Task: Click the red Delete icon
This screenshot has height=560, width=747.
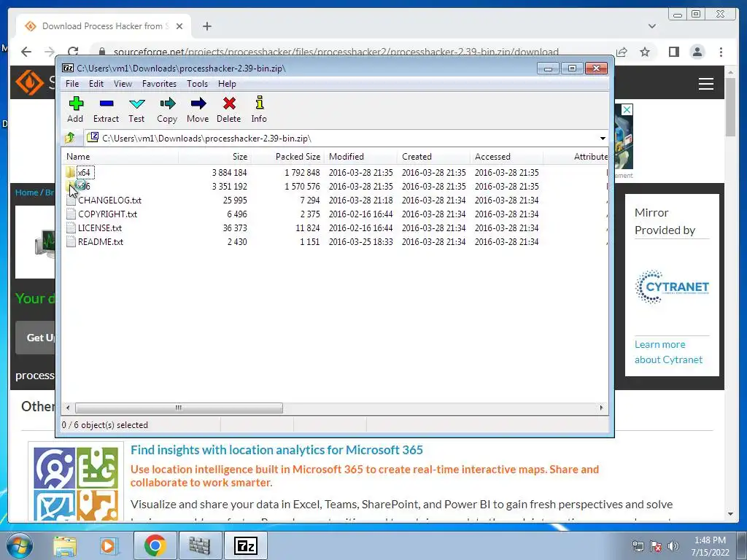Action: point(228,109)
